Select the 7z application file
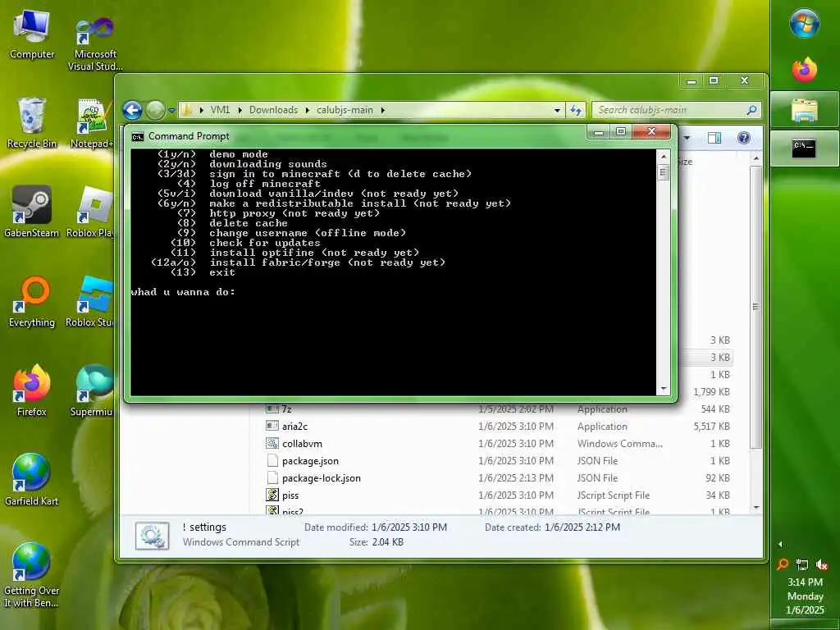The height and width of the screenshot is (630, 840). click(x=286, y=409)
